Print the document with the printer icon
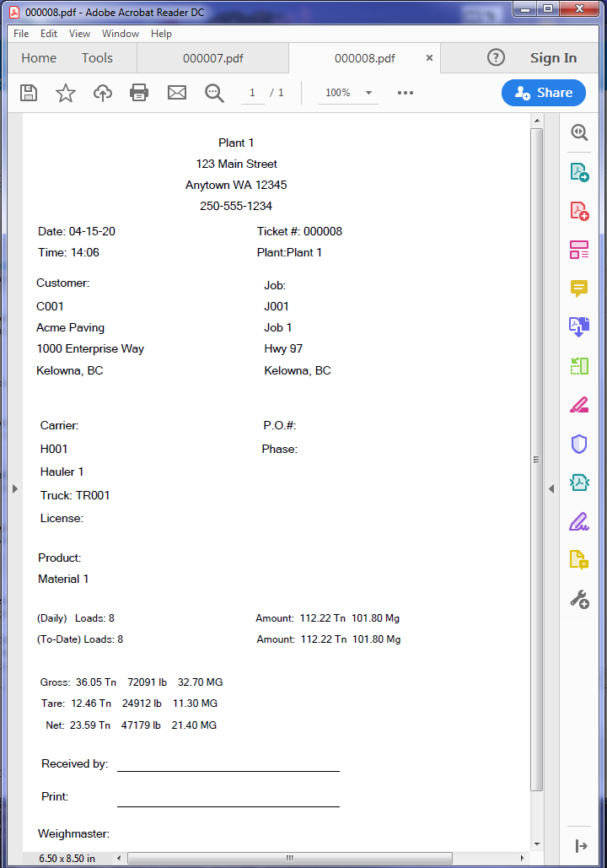Viewport: 607px width, 868px height. pos(139,93)
